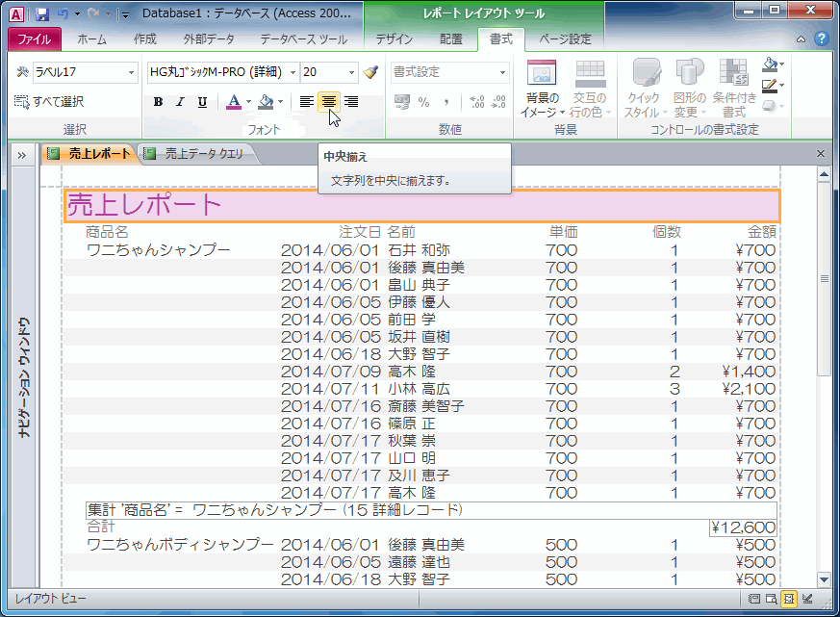The height and width of the screenshot is (617, 840).
Task: Open the ラベル17 object selector dropdown
Action: point(131,72)
